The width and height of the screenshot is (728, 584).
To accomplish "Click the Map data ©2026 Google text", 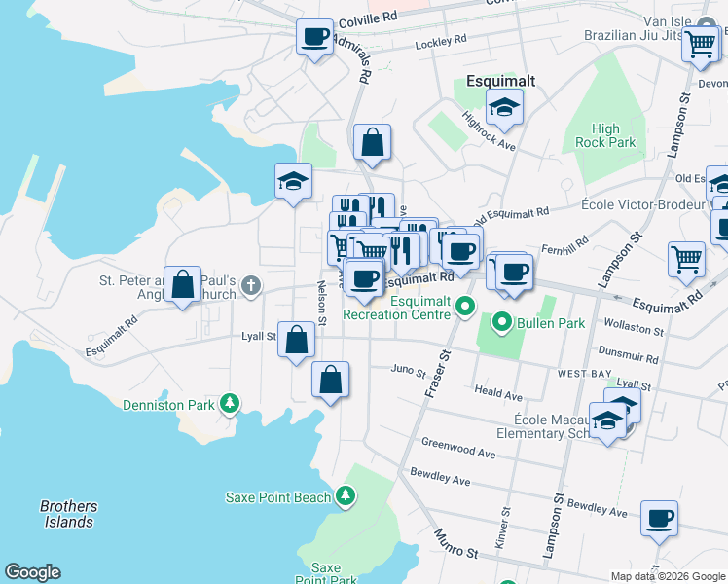I will tap(668, 576).
